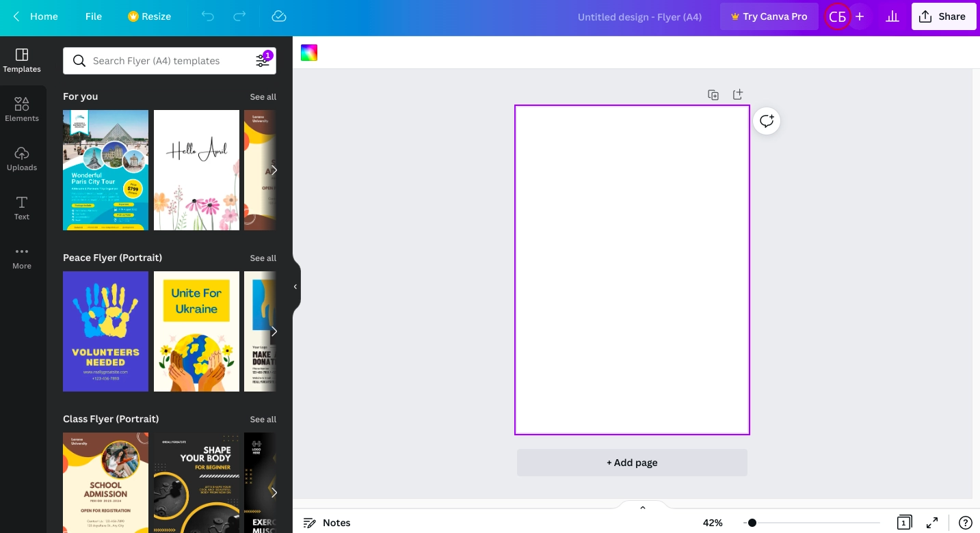Open the template search filters
Screen dimensions: 980x533
[x=263, y=61]
